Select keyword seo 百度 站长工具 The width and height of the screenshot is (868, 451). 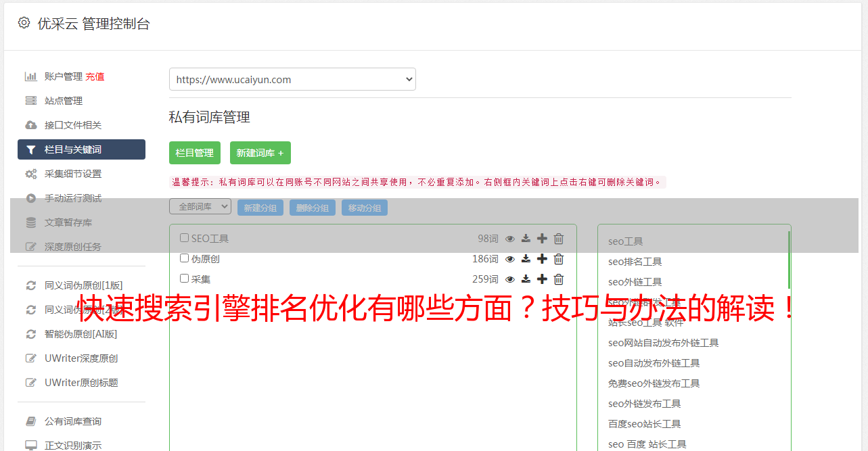click(647, 444)
